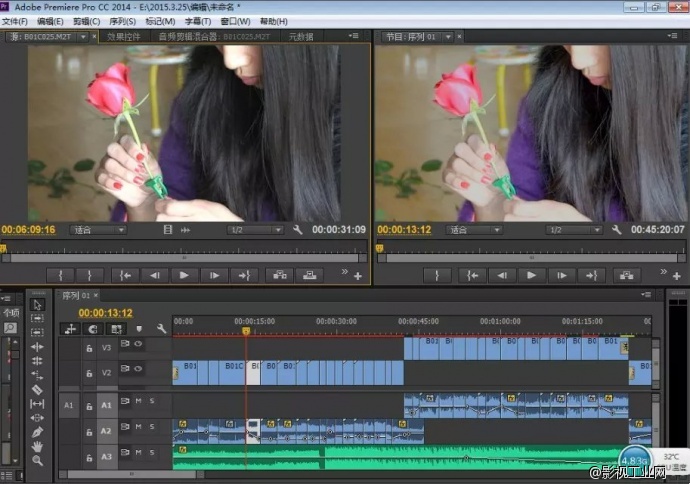690x484 pixels.
Task: Mute the A1 audio track
Action: click(x=139, y=401)
